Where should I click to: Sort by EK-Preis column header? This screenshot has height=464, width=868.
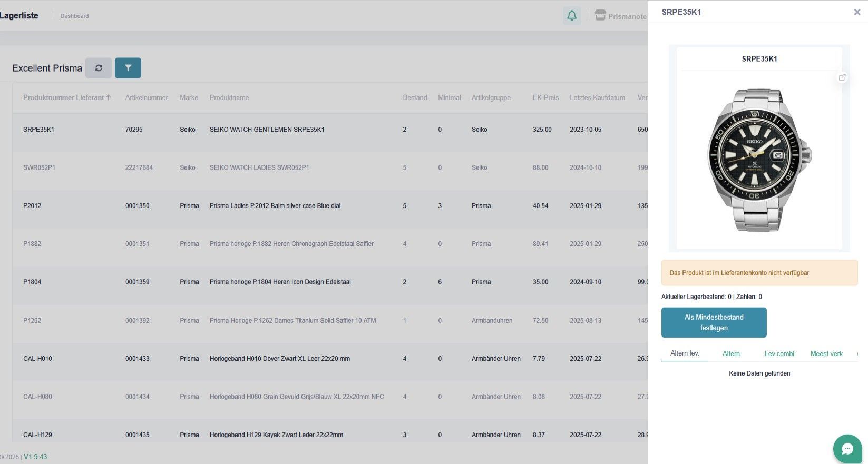click(x=545, y=97)
